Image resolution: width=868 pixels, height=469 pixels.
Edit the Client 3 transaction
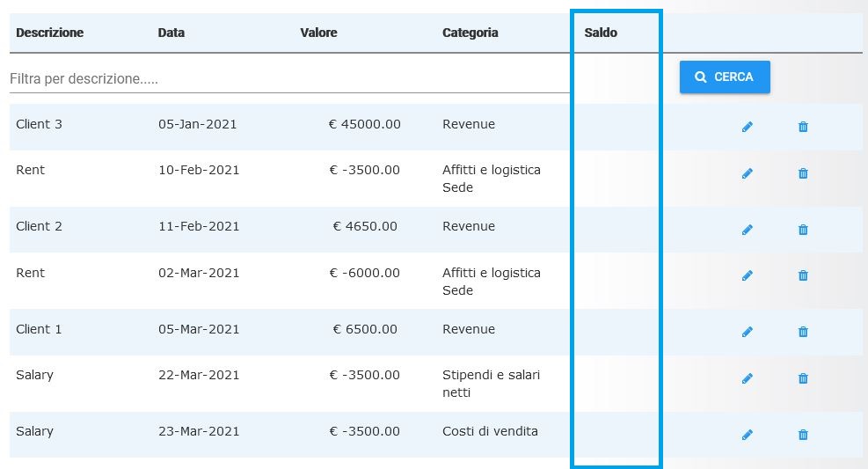pos(748,127)
